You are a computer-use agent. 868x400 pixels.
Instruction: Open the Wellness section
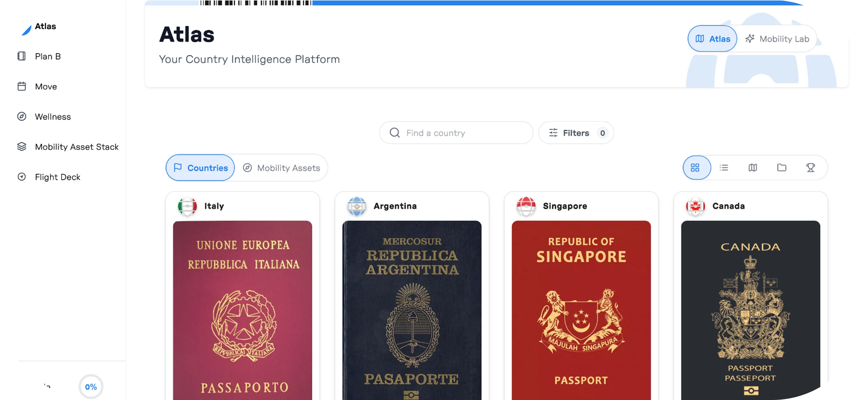tap(53, 117)
